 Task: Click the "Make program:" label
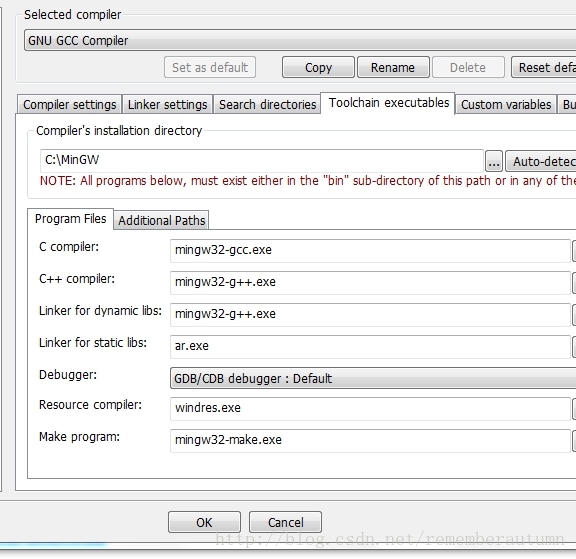pos(79,437)
